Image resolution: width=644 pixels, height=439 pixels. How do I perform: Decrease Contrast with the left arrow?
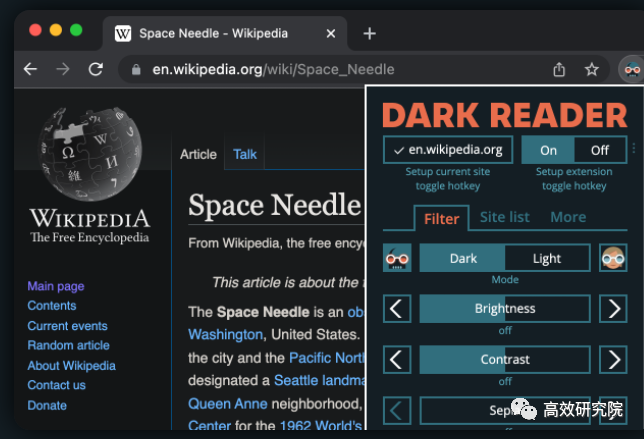coord(397,359)
